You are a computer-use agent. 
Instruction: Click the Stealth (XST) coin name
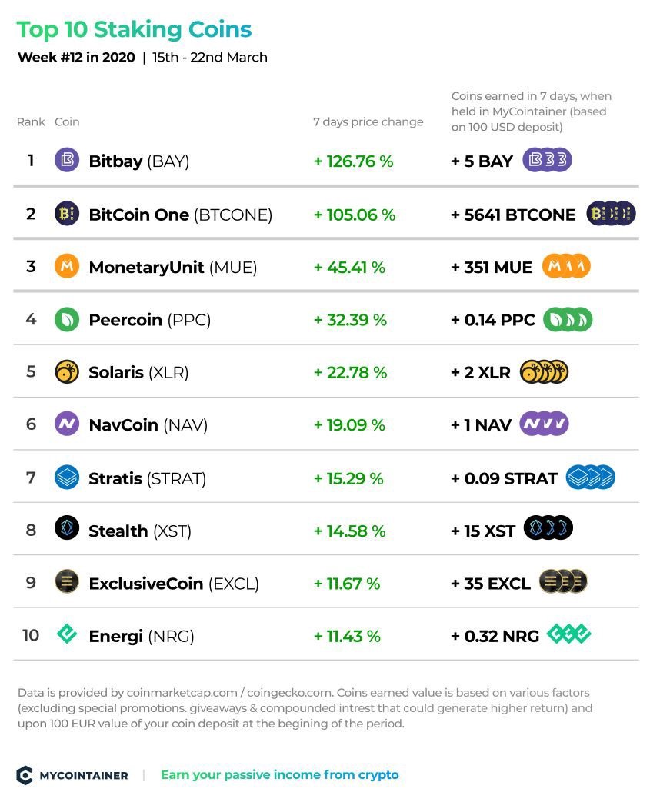tap(140, 531)
